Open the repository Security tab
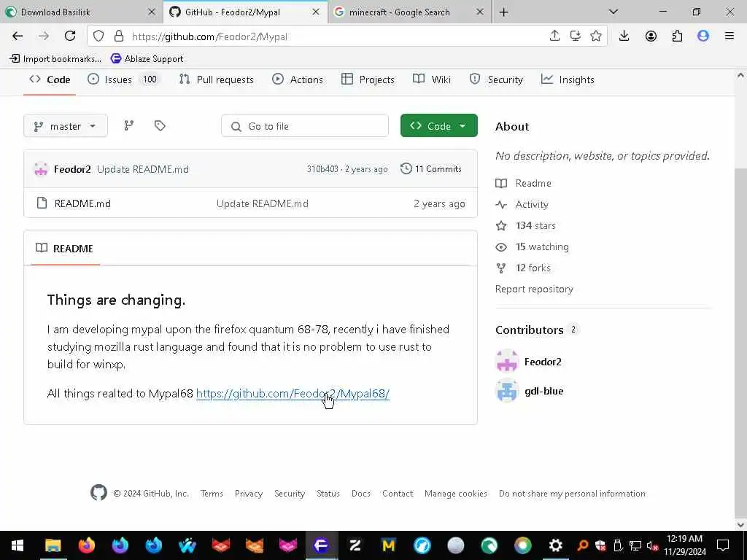747x560 pixels. click(496, 79)
